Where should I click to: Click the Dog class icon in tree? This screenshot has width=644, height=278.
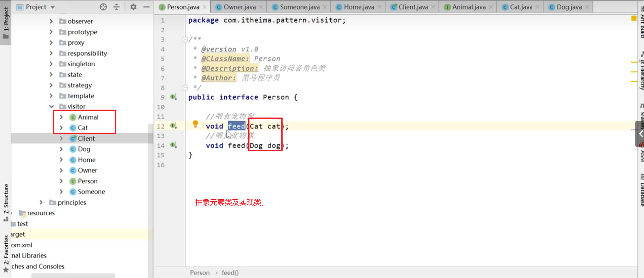(73, 149)
